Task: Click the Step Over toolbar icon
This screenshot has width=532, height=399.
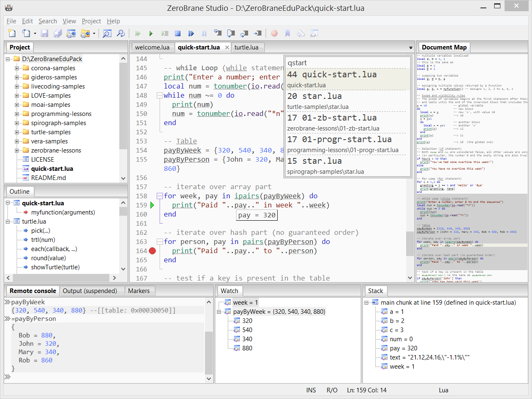Action: tap(231, 33)
